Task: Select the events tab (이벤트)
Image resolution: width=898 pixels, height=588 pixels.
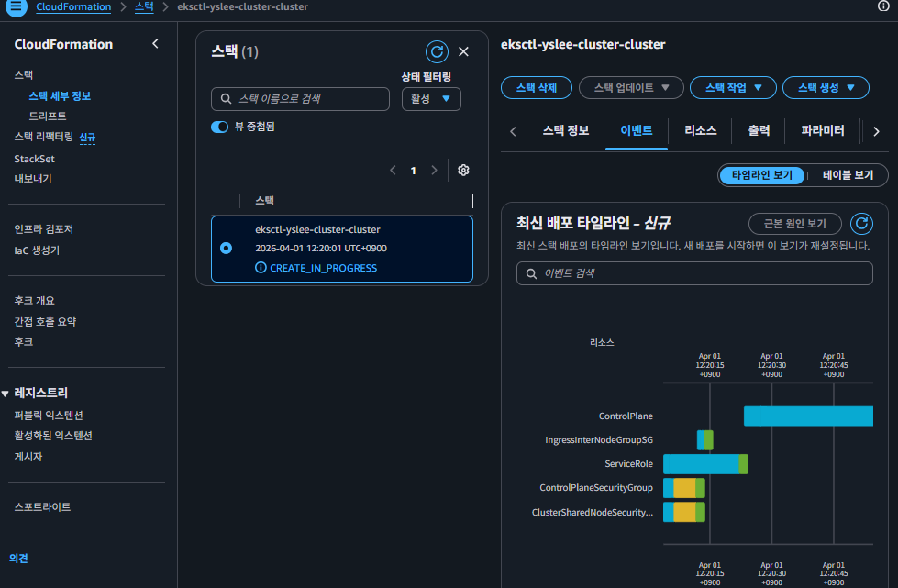Action: (x=637, y=130)
